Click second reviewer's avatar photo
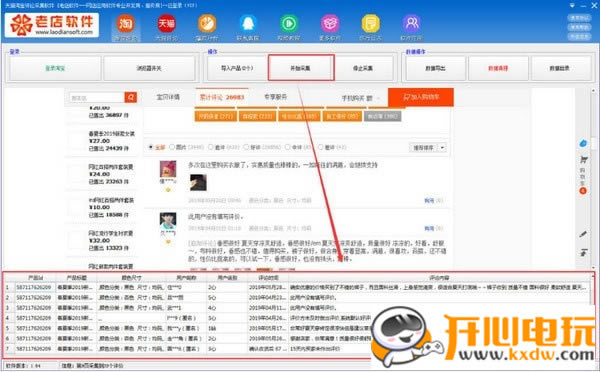 pyautogui.click(x=168, y=221)
